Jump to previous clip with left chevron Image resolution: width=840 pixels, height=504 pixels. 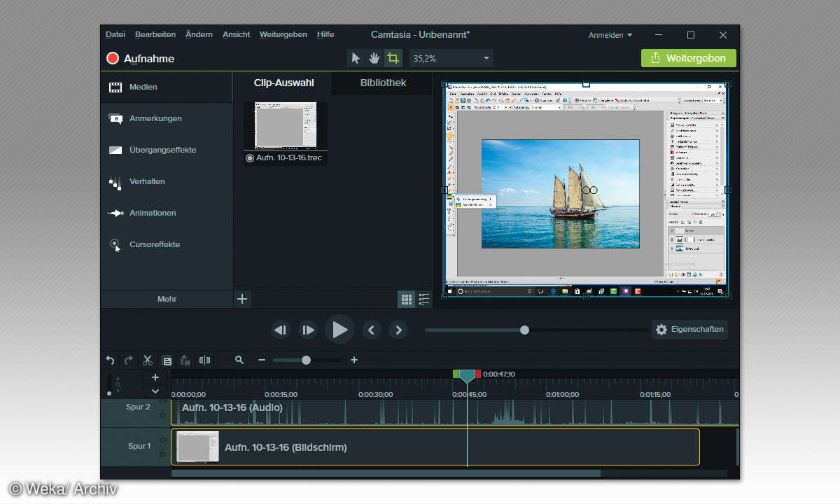[372, 330]
